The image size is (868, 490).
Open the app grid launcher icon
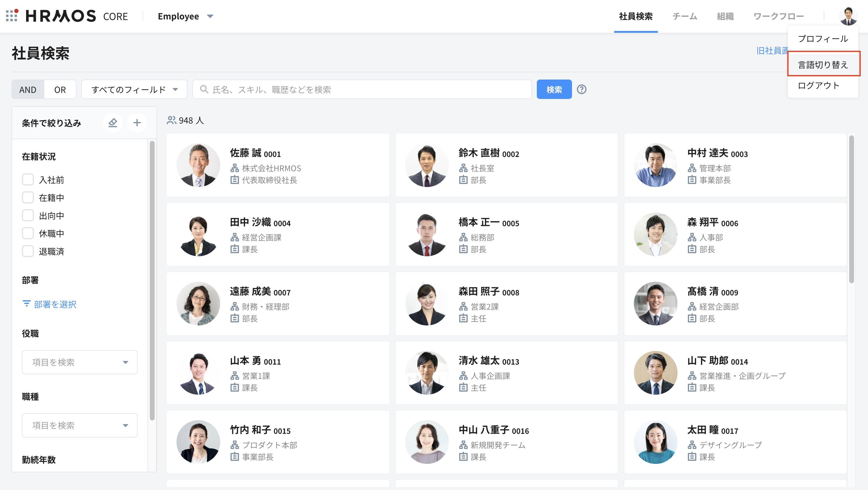tap(12, 16)
